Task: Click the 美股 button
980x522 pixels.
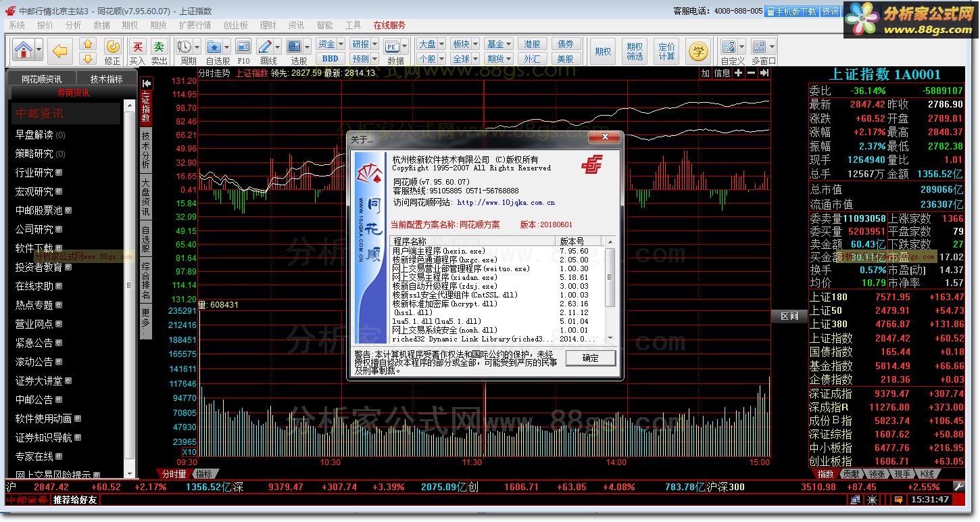Action: (x=566, y=59)
